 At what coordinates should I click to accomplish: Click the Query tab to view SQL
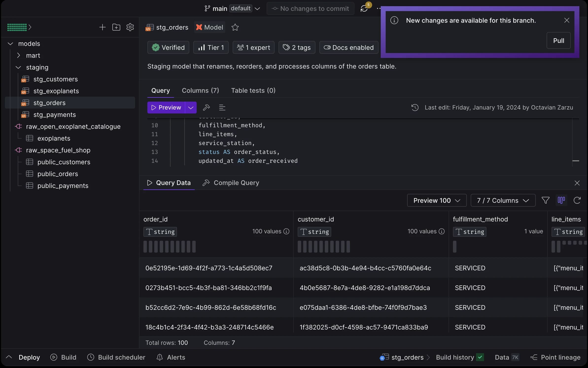[160, 90]
